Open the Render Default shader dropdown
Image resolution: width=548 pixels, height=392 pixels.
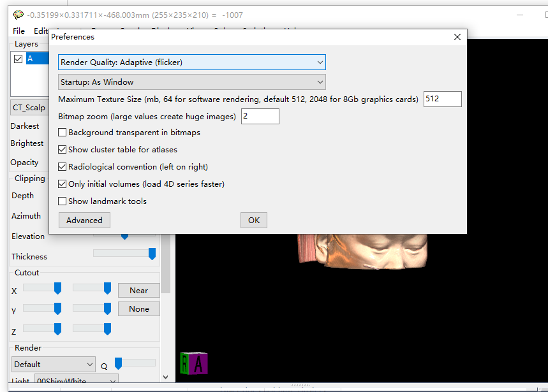click(54, 365)
